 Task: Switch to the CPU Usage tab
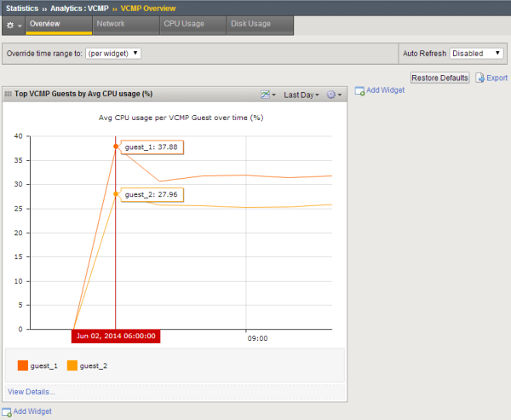184,24
